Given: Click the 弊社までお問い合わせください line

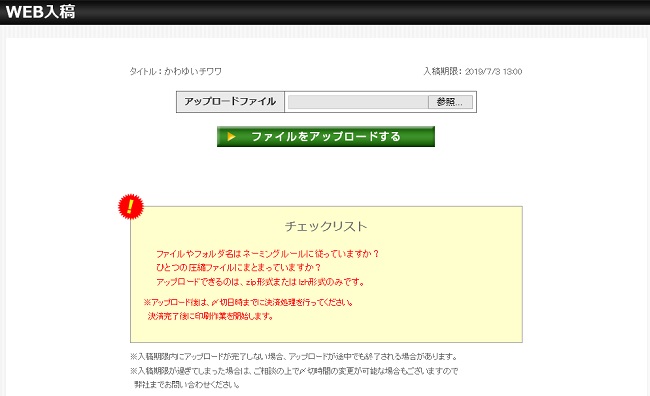Looking at the screenshot, I should pyautogui.click(x=187, y=385).
